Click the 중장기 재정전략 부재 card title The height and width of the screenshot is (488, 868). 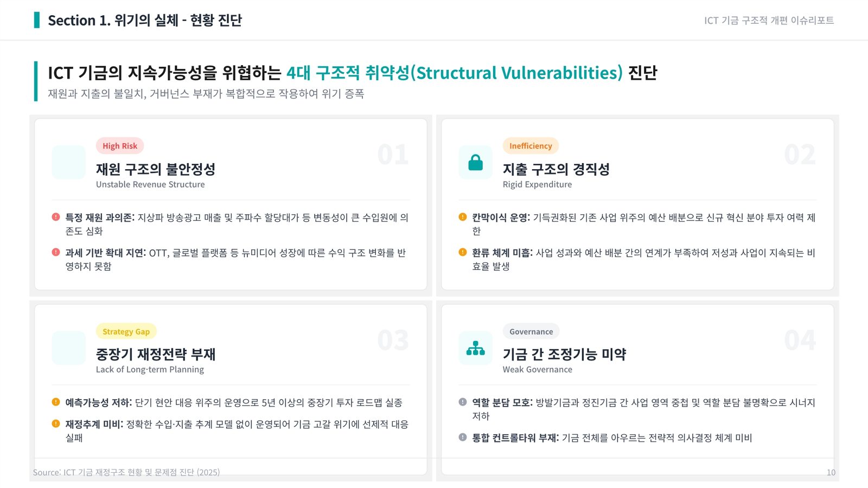tap(156, 354)
